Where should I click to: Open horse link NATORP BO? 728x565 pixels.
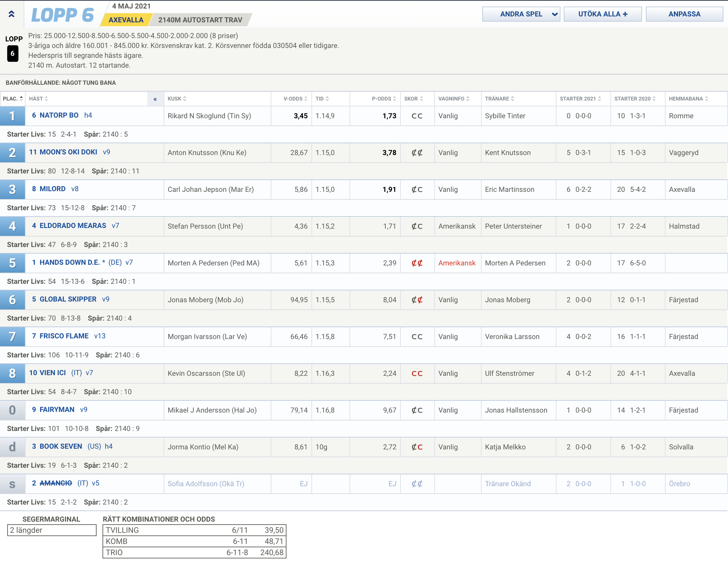pyautogui.click(x=59, y=115)
